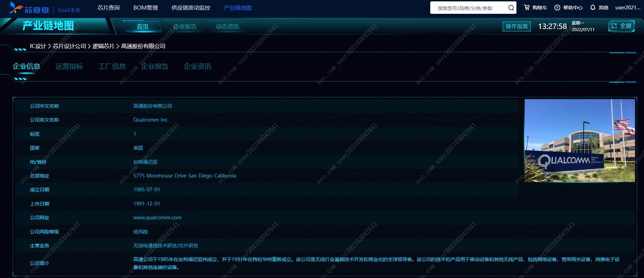Click the 标签 value 1
Image resolution: width=644 pixels, height=278 pixels.
point(135,134)
